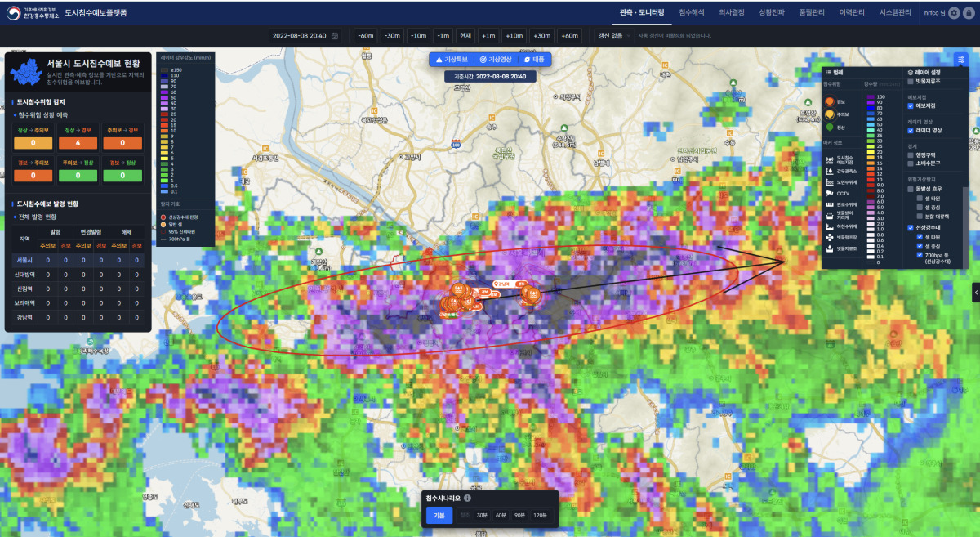Click the ≥150 radar intensity swatch
The height and width of the screenshot is (537, 980).
click(166, 70)
